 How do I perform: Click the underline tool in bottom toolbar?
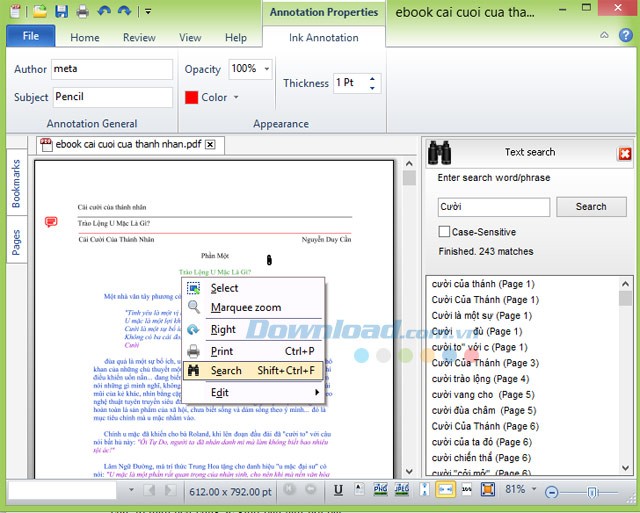click(x=339, y=490)
